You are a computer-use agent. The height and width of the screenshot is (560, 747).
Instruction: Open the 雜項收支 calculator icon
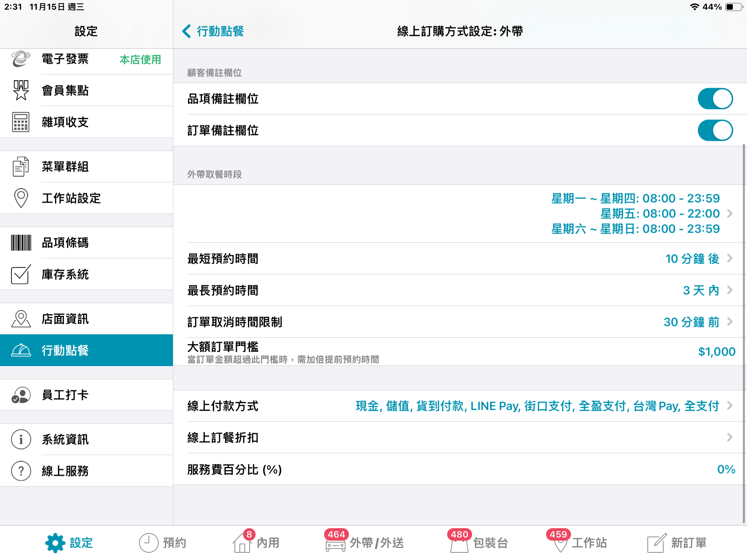[x=21, y=122]
